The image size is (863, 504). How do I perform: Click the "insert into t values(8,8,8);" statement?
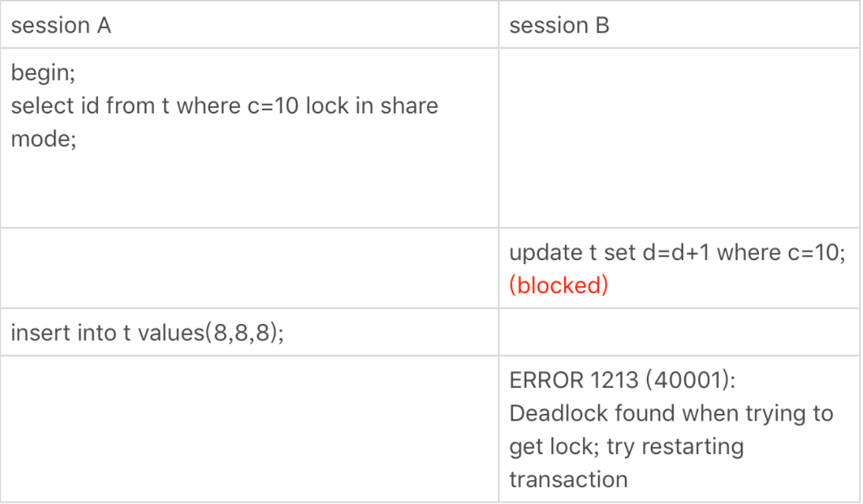[147, 332]
